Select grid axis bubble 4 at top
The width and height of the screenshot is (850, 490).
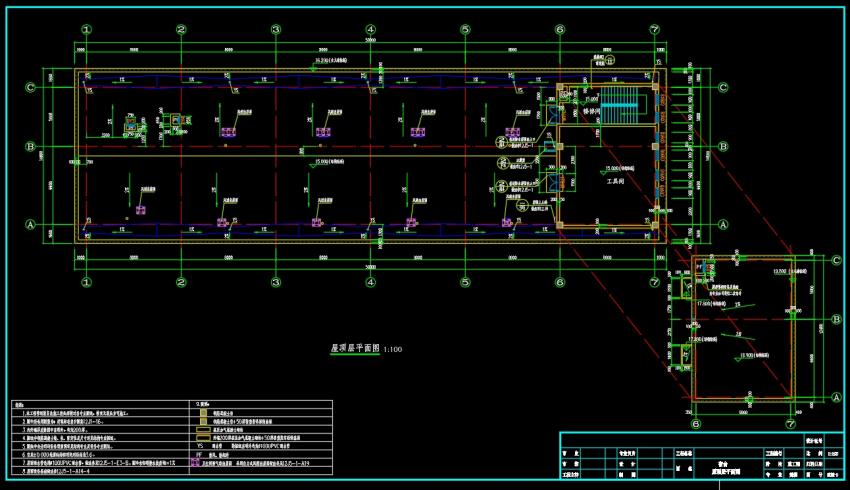tap(371, 30)
